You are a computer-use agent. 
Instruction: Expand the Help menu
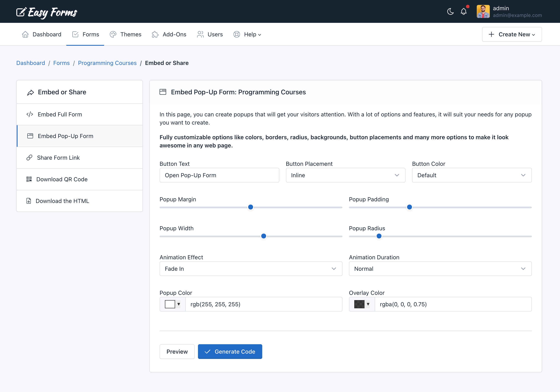click(247, 34)
